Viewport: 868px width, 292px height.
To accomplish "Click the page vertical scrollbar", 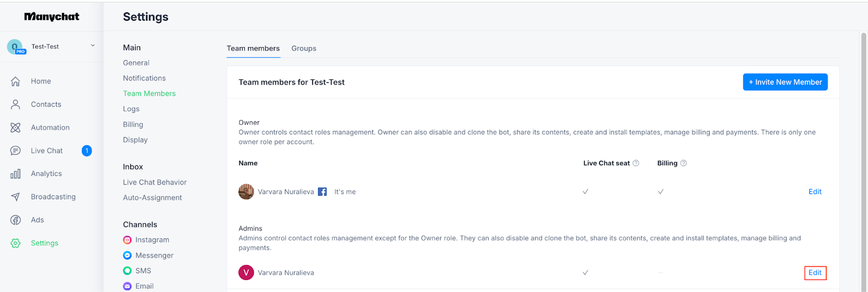I will 864,163.
